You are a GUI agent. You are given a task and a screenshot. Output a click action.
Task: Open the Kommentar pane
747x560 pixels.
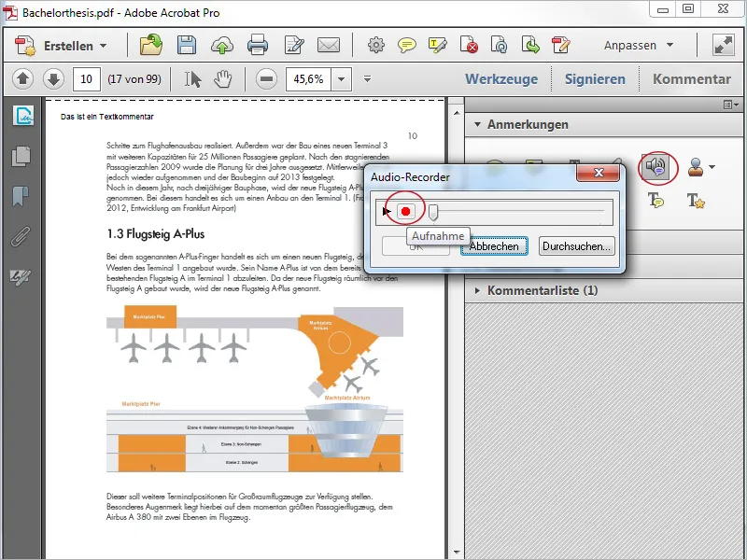pyautogui.click(x=692, y=79)
